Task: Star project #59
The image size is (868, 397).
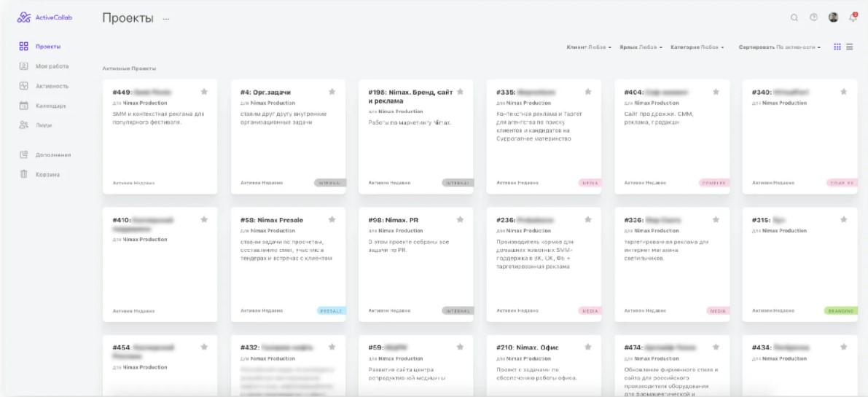Action: pyautogui.click(x=459, y=347)
